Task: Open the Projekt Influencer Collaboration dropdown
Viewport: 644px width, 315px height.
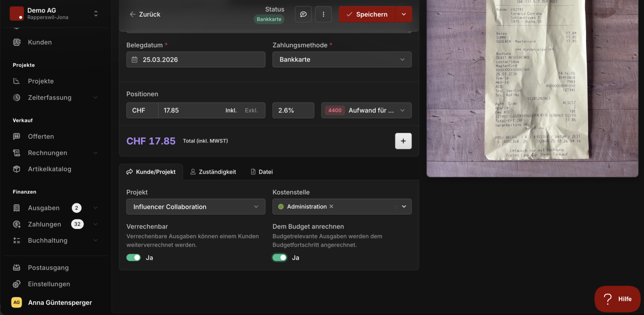Action: pos(196,207)
